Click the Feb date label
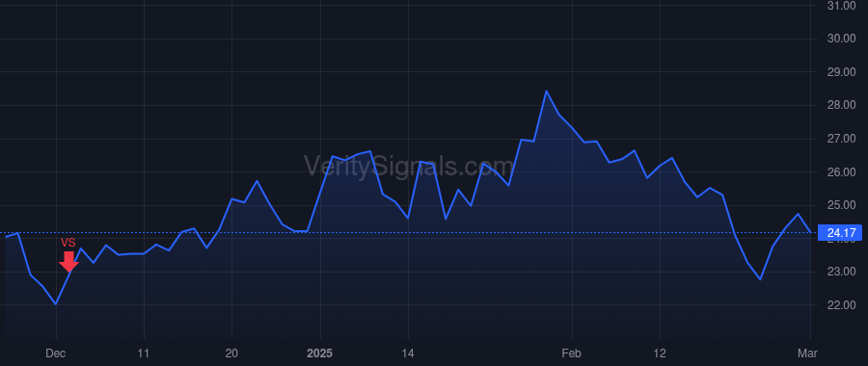The height and width of the screenshot is (366, 868). [x=572, y=353]
